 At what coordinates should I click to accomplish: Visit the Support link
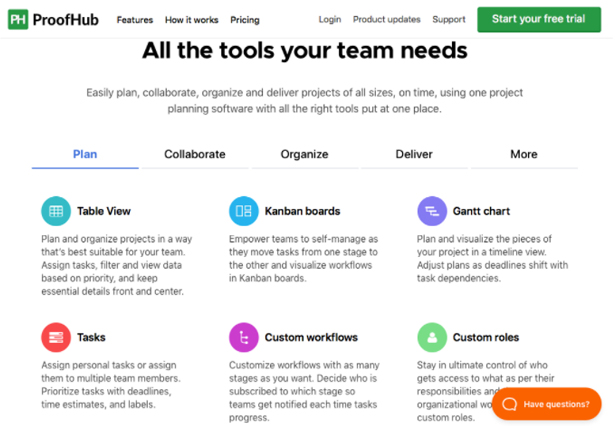[449, 19]
